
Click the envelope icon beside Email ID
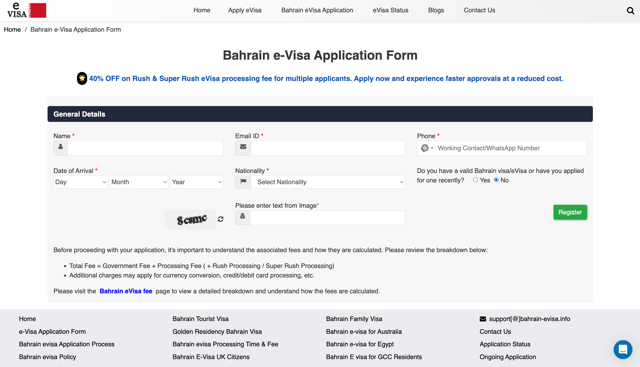pyautogui.click(x=243, y=147)
